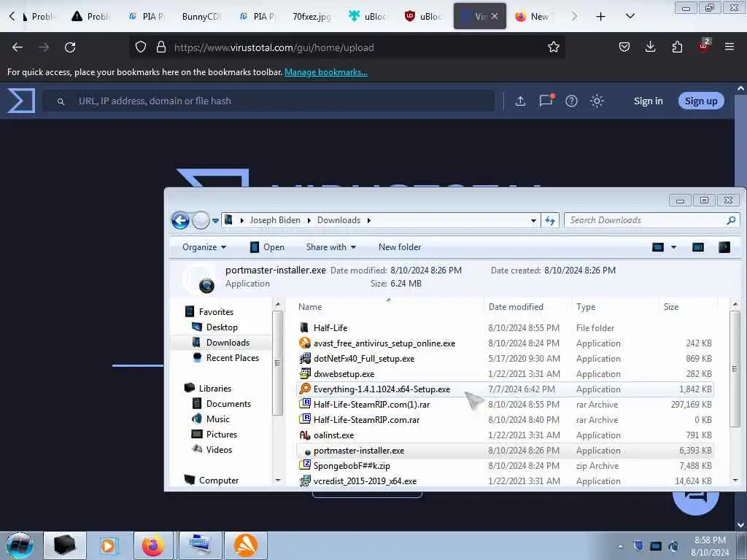
Task: Open the Firefox extensions puzzle icon
Action: click(x=677, y=47)
